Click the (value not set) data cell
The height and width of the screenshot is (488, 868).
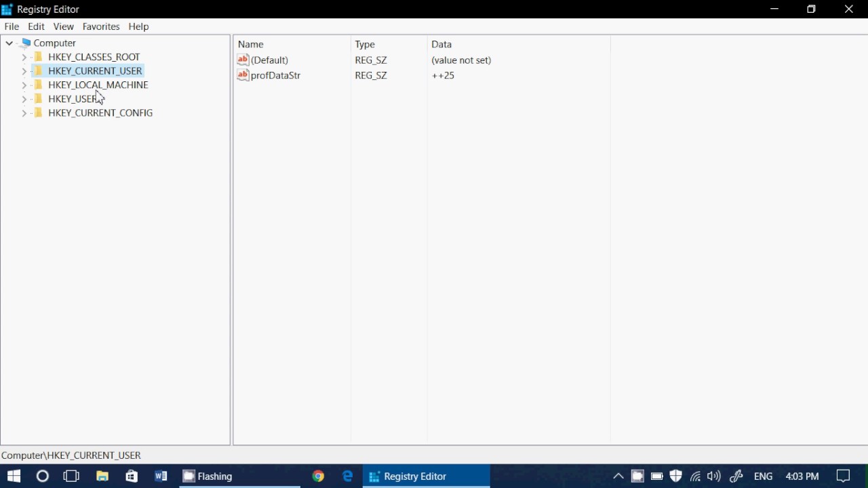(x=461, y=60)
